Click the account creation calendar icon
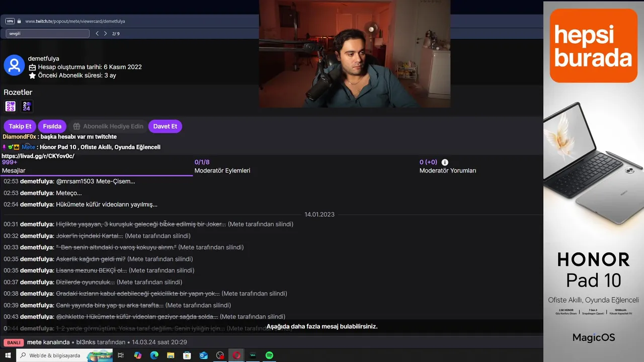The width and height of the screenshot is (644, 362). [32, 67]
